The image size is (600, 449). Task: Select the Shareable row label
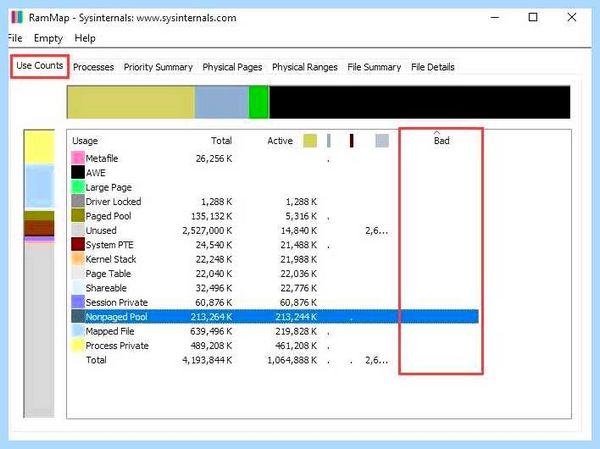point(106,288)
